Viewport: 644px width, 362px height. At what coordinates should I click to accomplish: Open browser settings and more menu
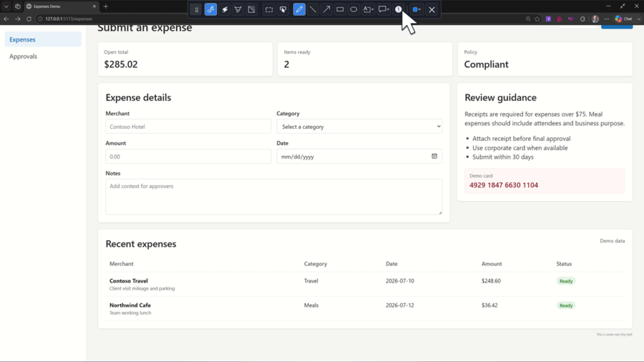tap(607, 19)
